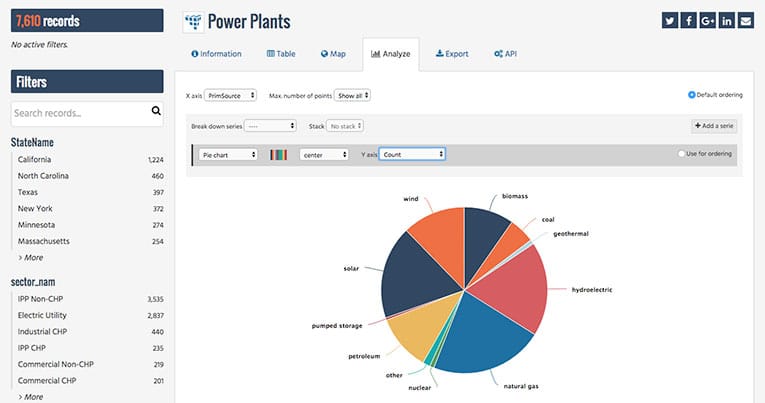Click the Facebook share icon
The height and width of the screenshot is (403, 765).
point(689,21)
